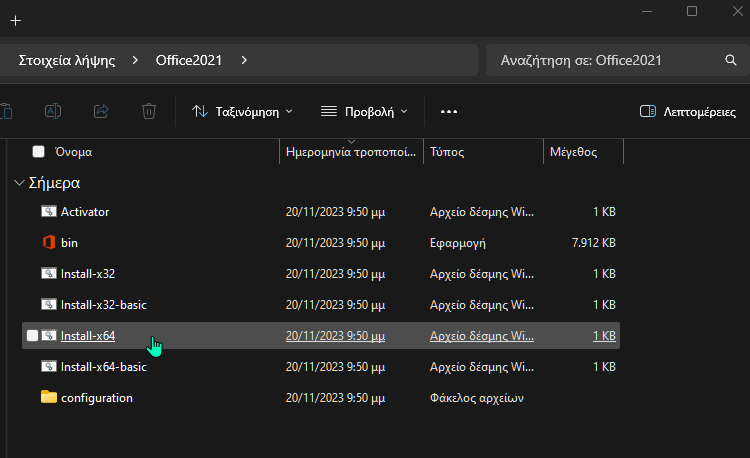Image resolution: width=750 pixels, height=458 pixels.
Task: Select the Install-x64 file name
Action: pyautogui.click(x=88, y=336)
